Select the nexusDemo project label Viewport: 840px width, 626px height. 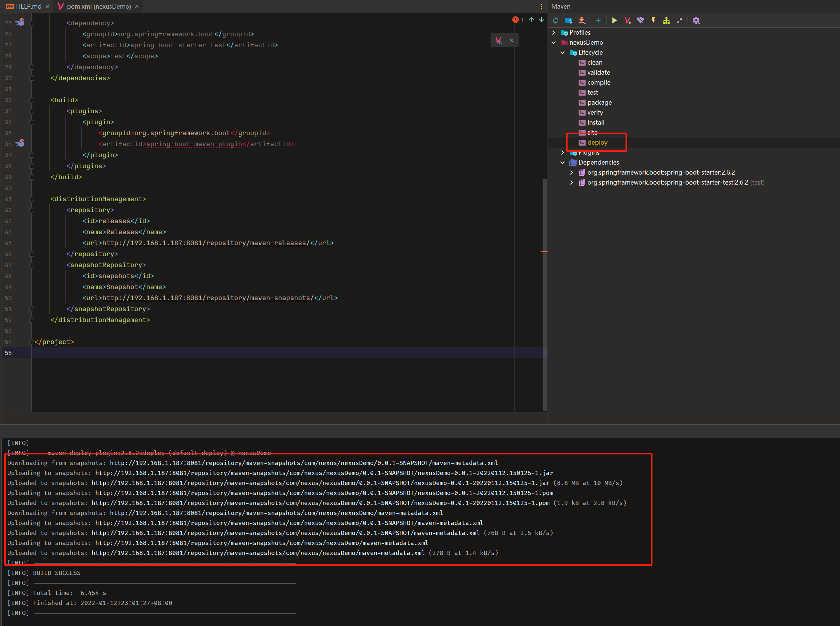[586, 42]
